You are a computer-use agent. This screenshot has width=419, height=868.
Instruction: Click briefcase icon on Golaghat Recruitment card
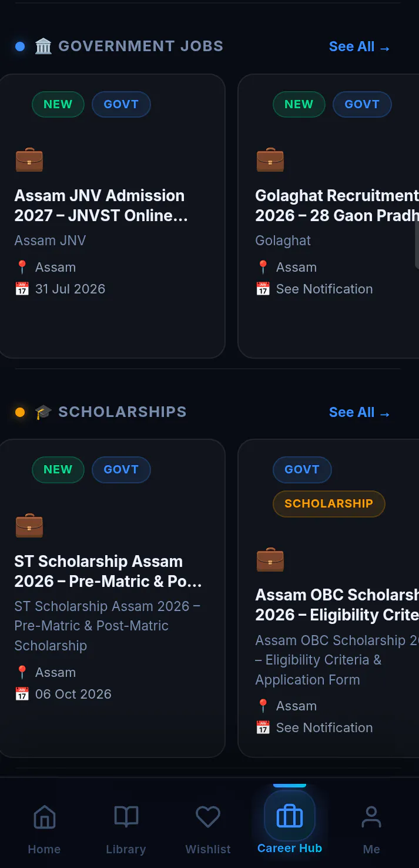click(x=270, y=160)
